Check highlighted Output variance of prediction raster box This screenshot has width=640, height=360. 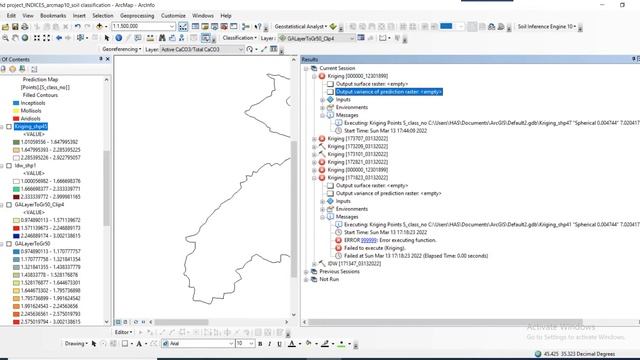(x=330, y=92)
